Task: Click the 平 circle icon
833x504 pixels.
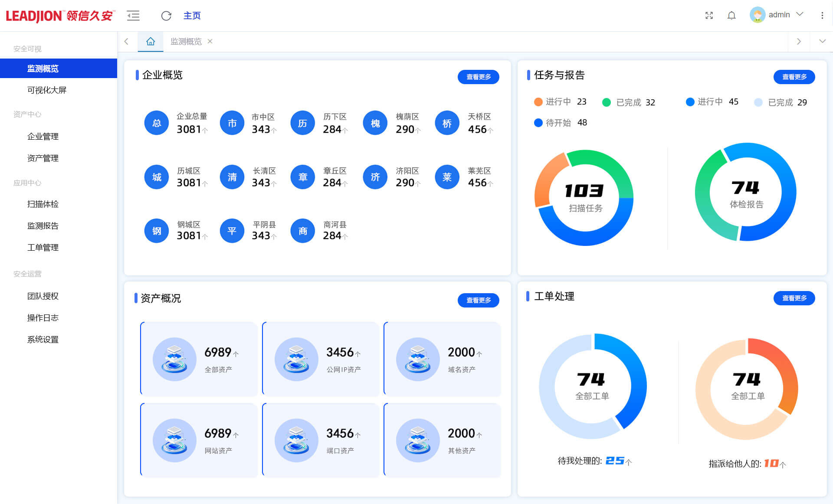Action: click(x=232, y=231)
